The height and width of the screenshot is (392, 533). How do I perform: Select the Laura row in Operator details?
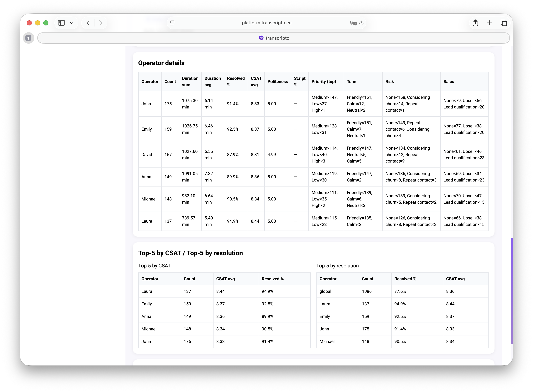pos(147,221)
